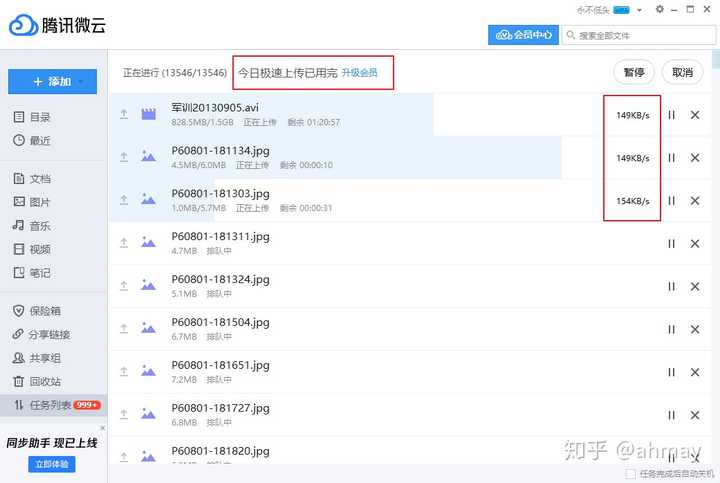This screenshot has width=720, height=483.
Task: Close the 同步助手 promo banner
Action: click(x=103, y=428)
